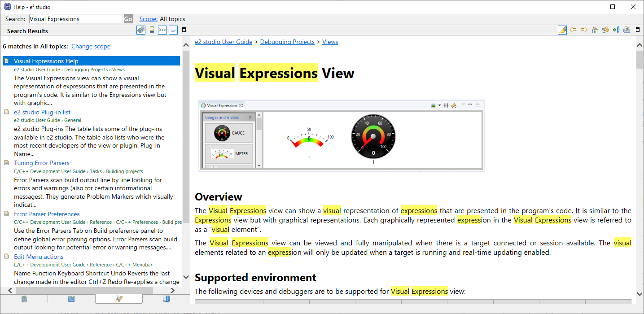Go back with the left arrow icon
Image resolution: width=644 pixels, height=314 pixels.
click(x=573, y=30)
